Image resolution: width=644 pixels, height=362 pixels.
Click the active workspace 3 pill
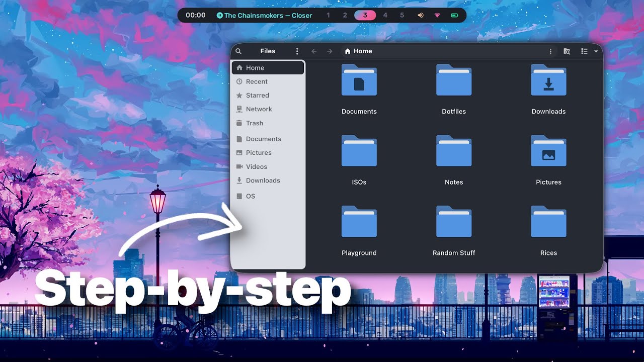point(365,16)
